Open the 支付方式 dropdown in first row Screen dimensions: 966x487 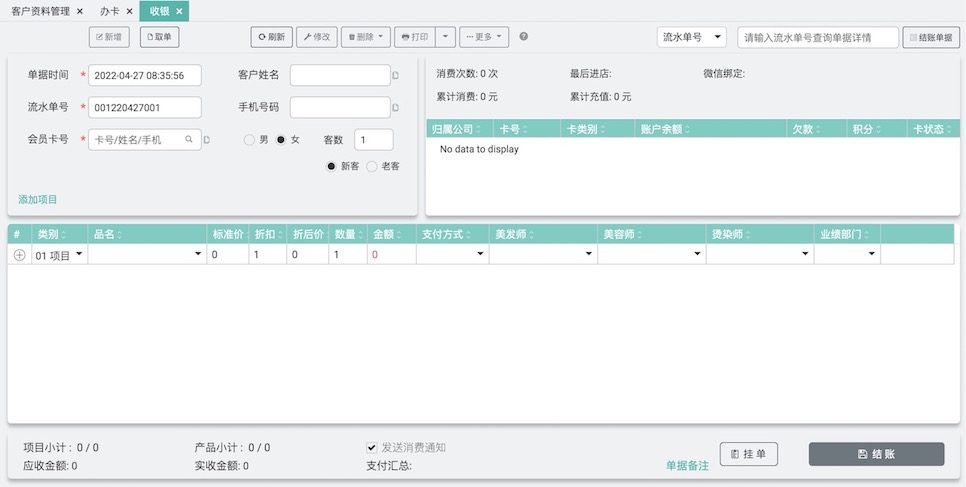453,255
